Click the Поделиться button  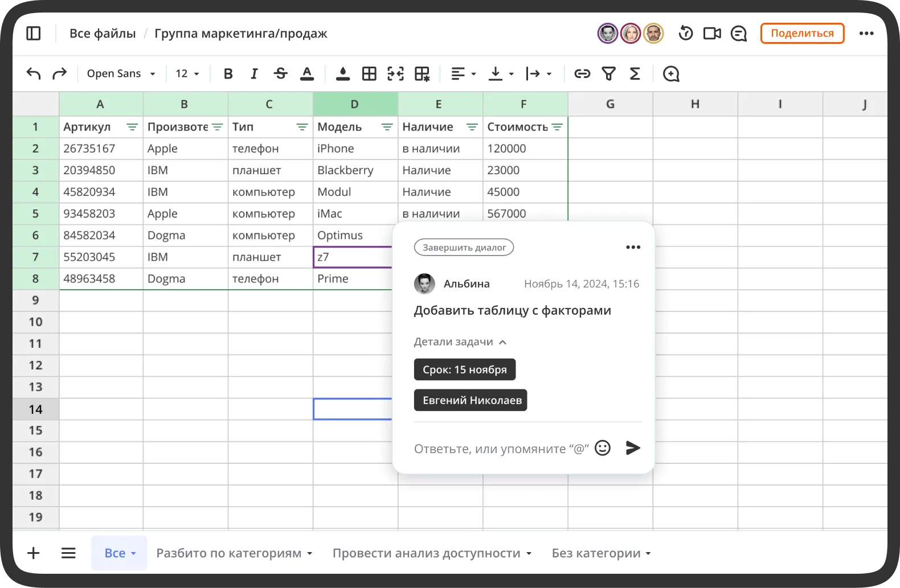click(802, 34)
